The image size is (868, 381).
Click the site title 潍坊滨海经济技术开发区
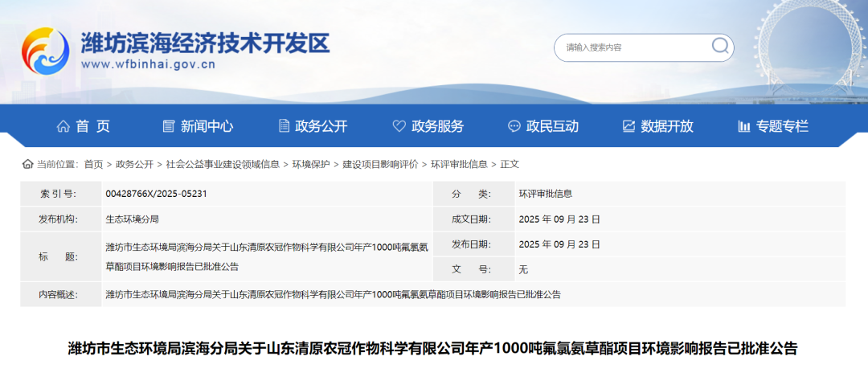[206, 42]
